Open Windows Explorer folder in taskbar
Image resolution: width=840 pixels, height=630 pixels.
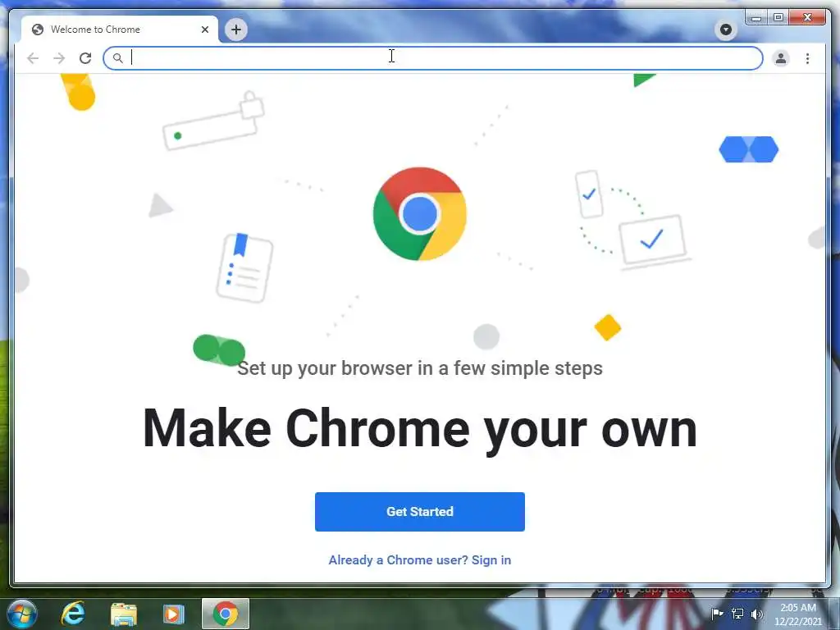coord(124,614)
